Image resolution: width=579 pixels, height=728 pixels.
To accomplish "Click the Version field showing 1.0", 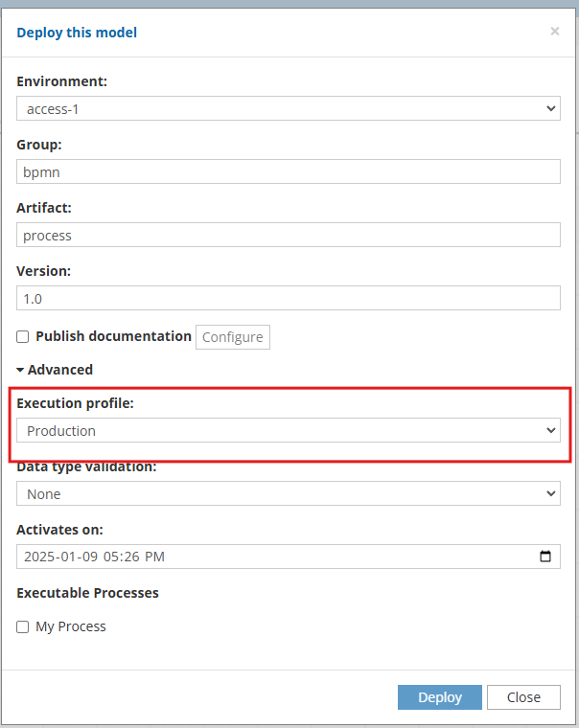I will (x=289, y=298).
